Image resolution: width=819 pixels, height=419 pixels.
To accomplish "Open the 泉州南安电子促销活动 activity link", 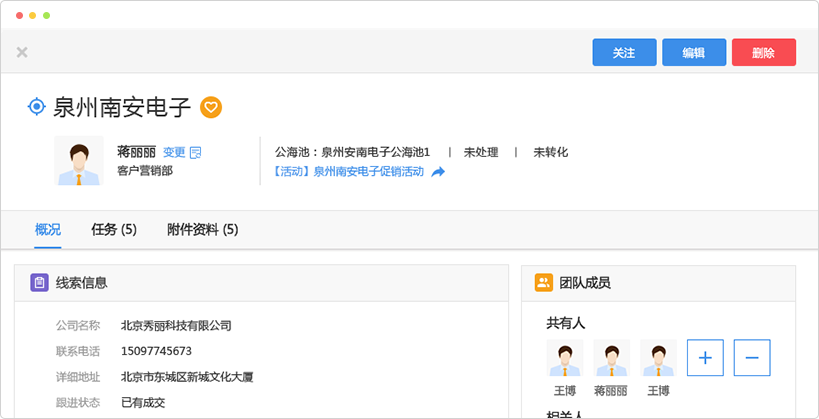I will pos(349,172).
